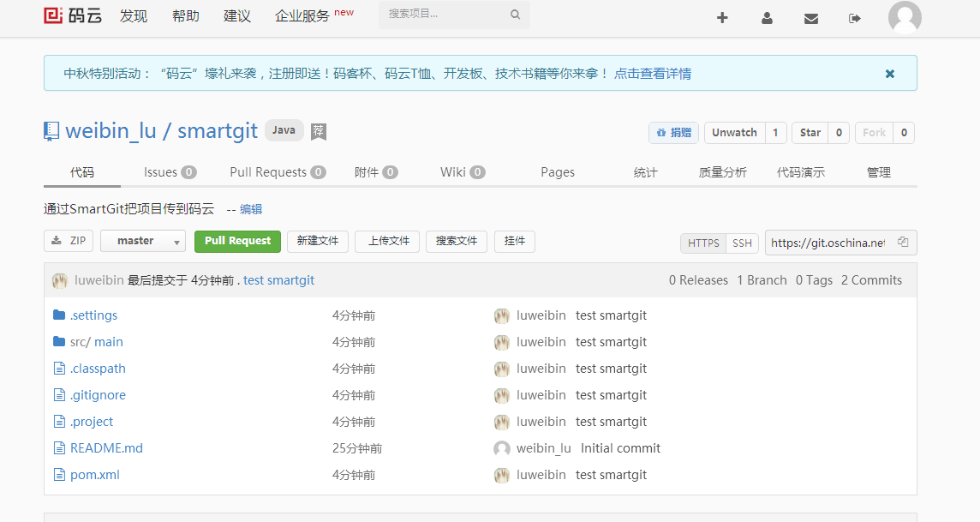Open the 质量分析 tab
Screen dimensions: 980x522
coord(722,172)
